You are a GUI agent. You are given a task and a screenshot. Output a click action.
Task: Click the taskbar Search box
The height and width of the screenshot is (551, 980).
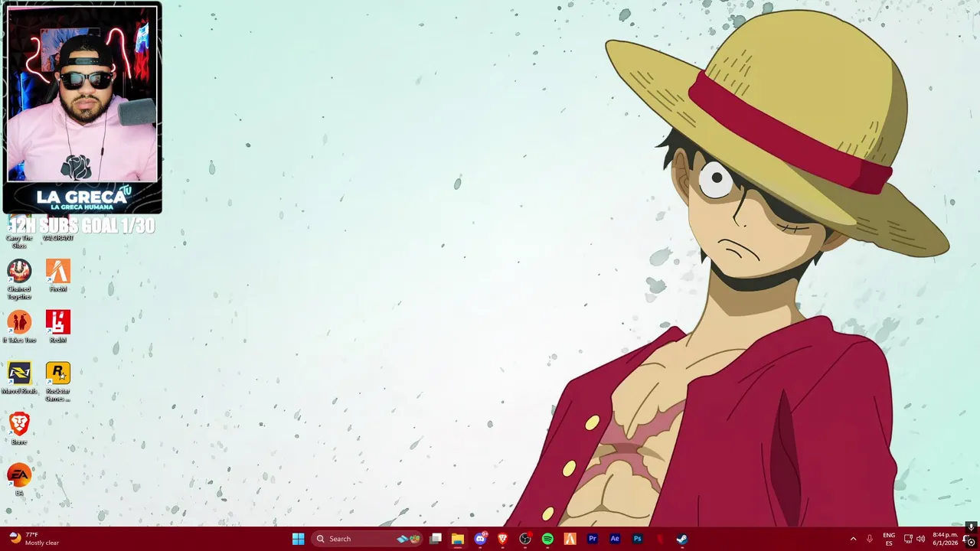[367, 539]
